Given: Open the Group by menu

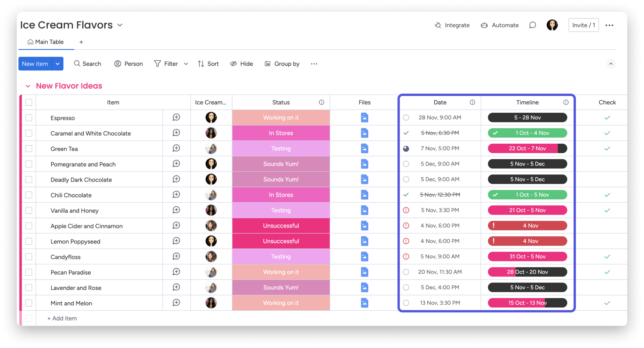Looking at the screenshot, I should coord(282,64).
